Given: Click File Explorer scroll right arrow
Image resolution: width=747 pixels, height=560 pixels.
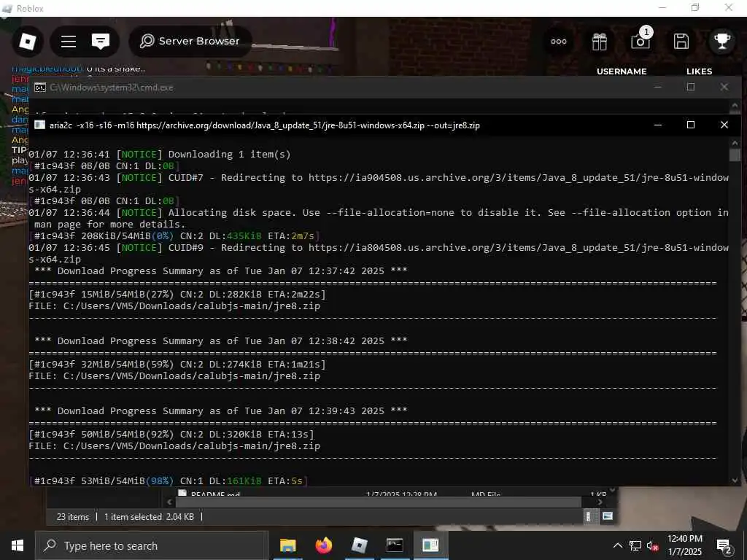Looking at the screenshot, I should [600, 502].
